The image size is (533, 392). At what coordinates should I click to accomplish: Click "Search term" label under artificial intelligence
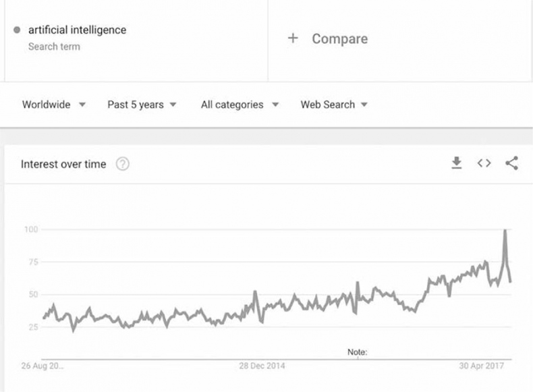(x=54, y=47)
